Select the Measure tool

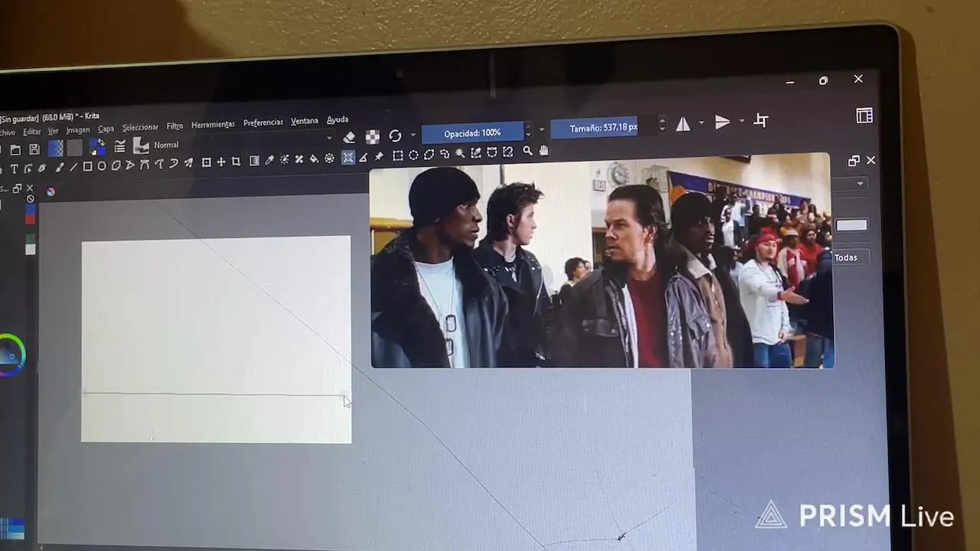(364, 158)
